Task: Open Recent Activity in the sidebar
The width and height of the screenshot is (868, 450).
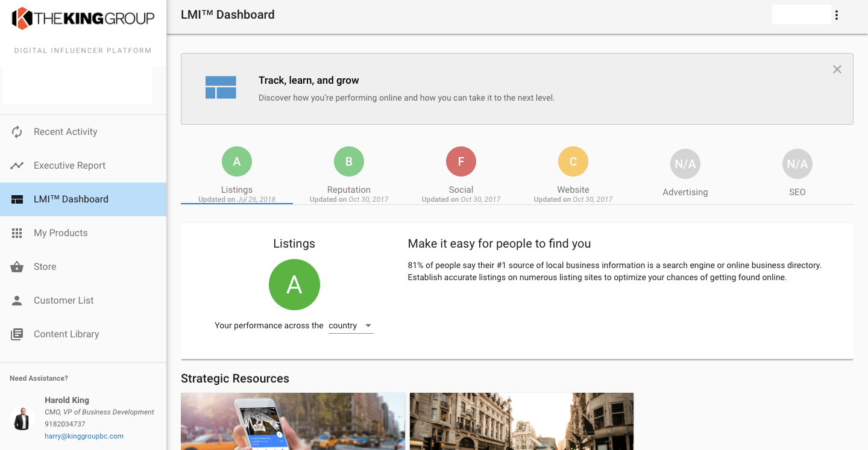Action: [x=83, y=132]
